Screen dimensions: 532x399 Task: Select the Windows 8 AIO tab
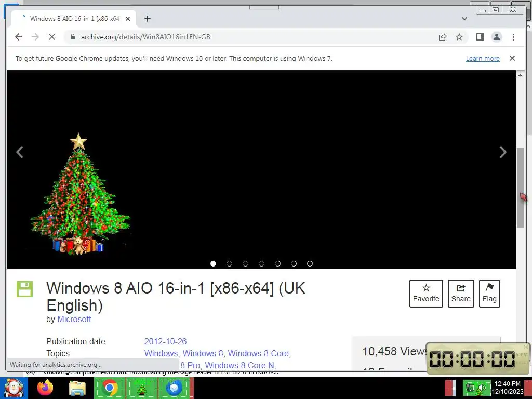[74, 19]
